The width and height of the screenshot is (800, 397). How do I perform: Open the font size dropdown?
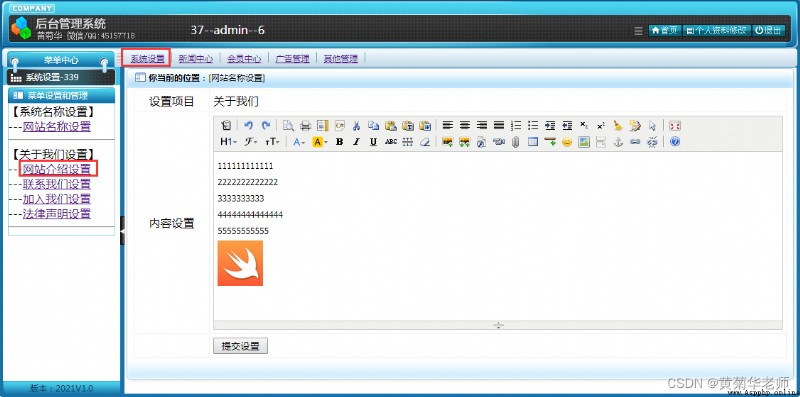coord(272,142)
